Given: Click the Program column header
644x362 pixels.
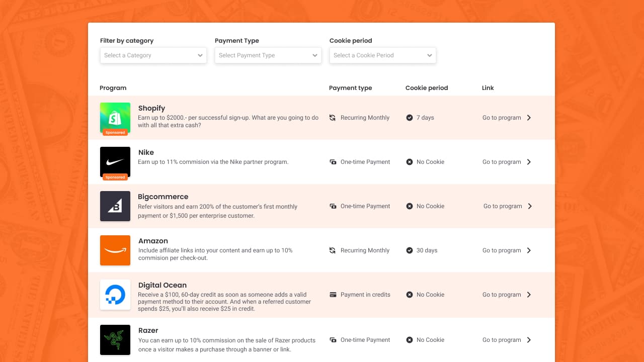Looking at the screenshot, I should (x=113, y=88).
